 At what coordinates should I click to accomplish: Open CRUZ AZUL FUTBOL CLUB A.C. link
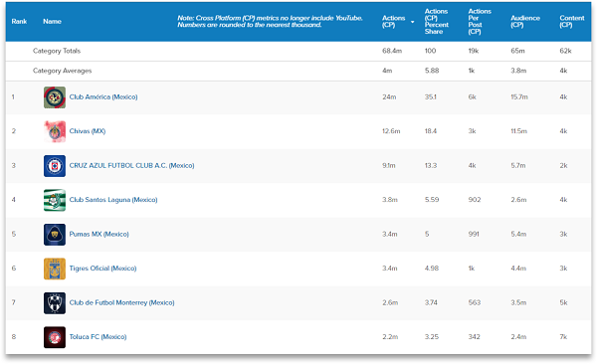131,166
